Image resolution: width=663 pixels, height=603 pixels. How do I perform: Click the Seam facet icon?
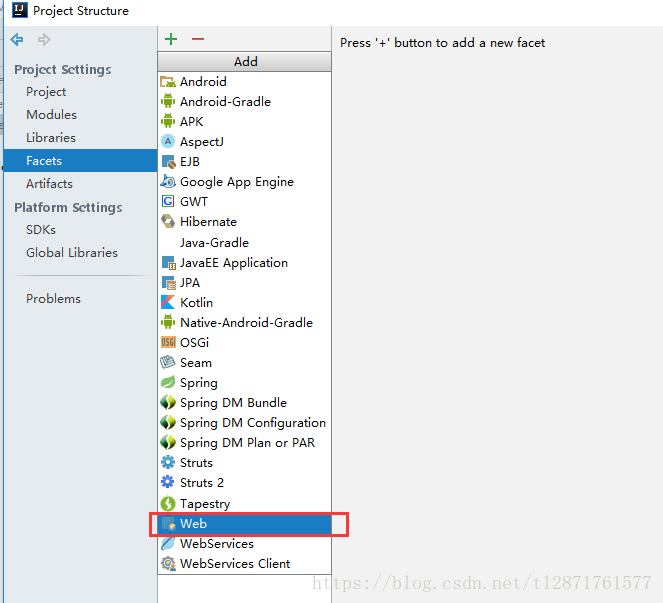click(x=168, y=363)
